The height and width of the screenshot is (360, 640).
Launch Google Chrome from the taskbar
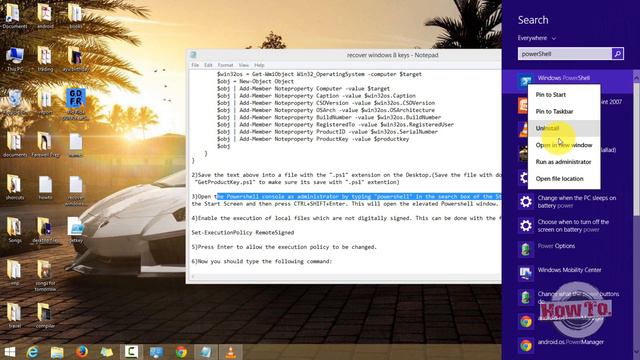(x=181, y=352)
